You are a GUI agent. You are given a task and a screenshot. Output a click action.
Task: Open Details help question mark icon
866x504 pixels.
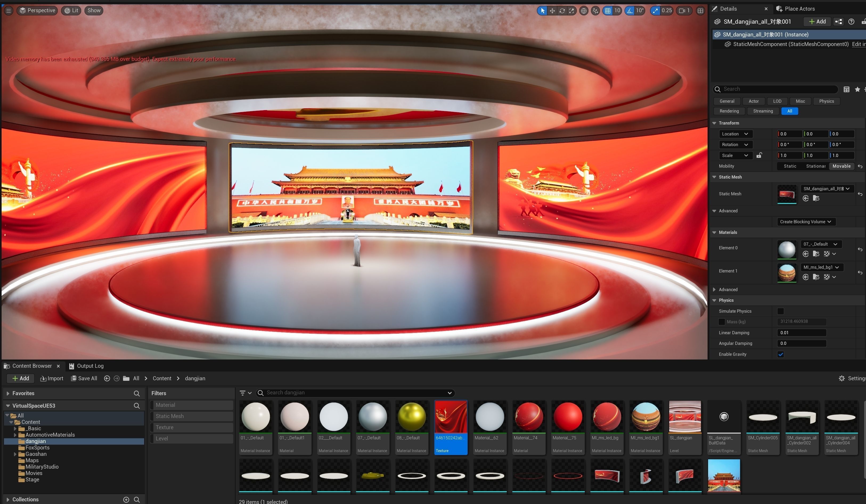pyautogui.click(x=851, y=22)
